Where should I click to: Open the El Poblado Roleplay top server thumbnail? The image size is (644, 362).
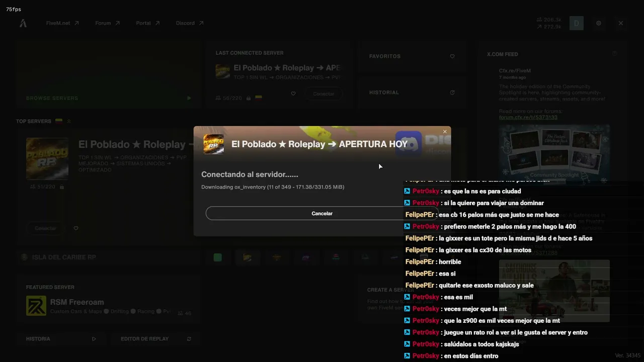click(47, 158)
